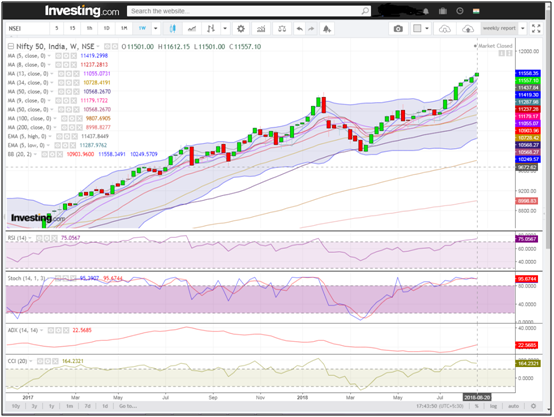This screenshot has height=417, width=554.
Task: Hide the MA (100, close, 0) indicator
Action: pos(64,118)
